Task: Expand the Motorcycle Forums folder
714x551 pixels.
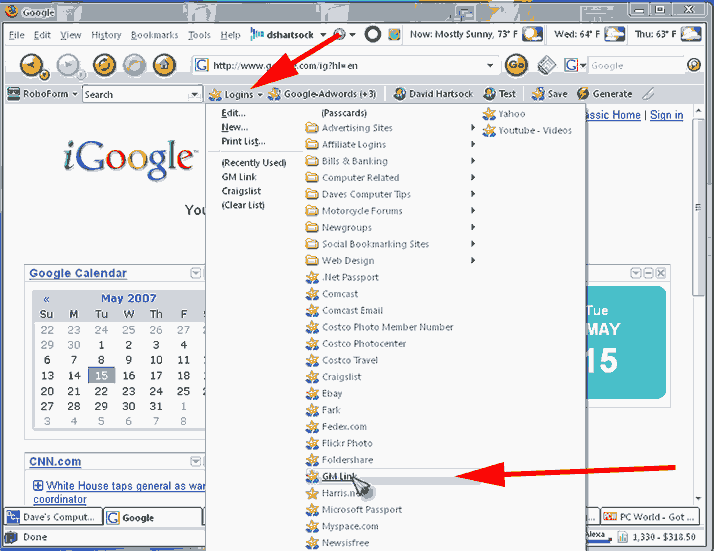Action: coord(390,211)
